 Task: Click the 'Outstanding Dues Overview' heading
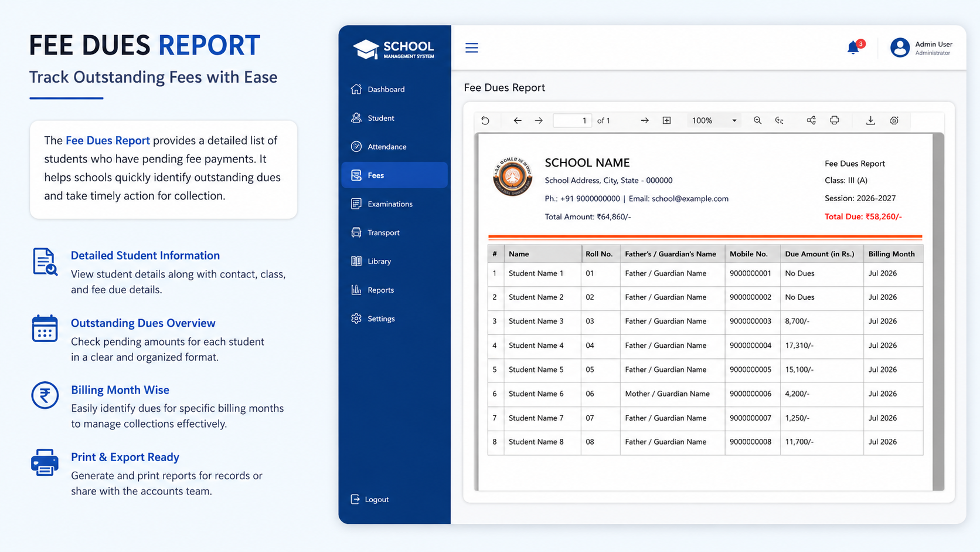[x=143, y=323]
